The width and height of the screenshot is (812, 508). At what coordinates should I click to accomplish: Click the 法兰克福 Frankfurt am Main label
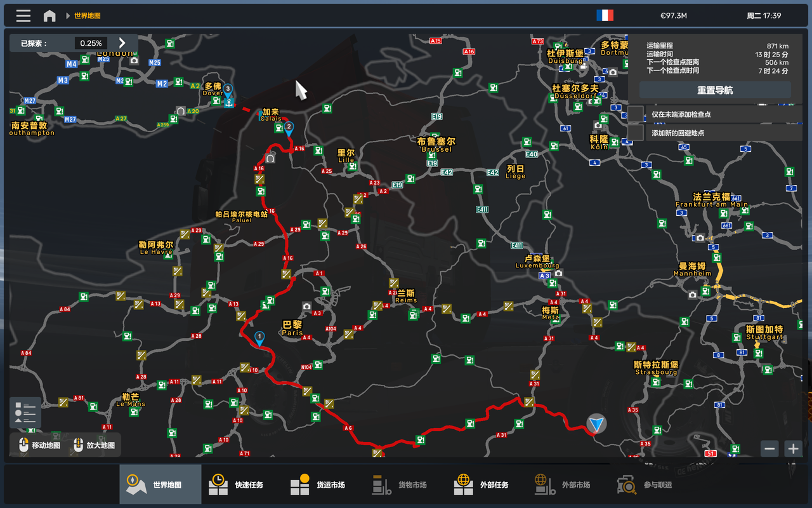coord(712,200)
